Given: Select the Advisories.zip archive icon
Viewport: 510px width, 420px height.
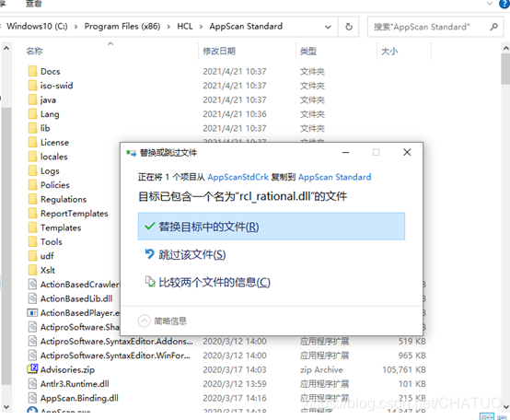Looking at the screenshot, I should 32,369.
